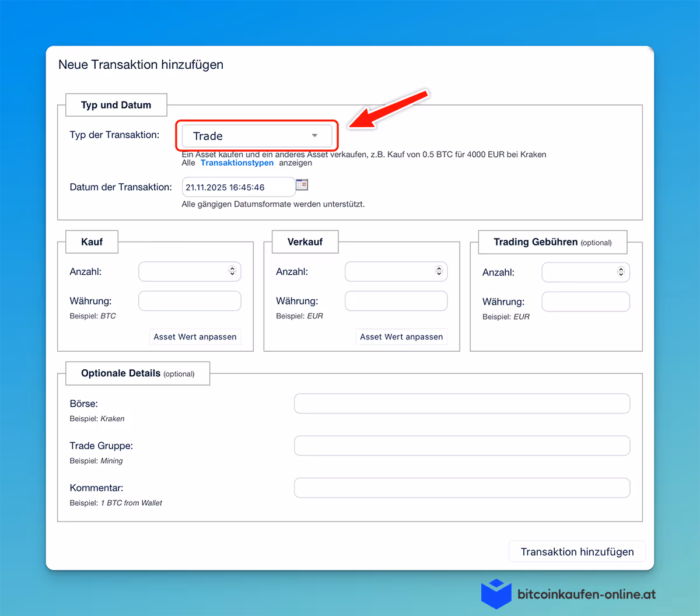Click the Kommentar input field

462,488
